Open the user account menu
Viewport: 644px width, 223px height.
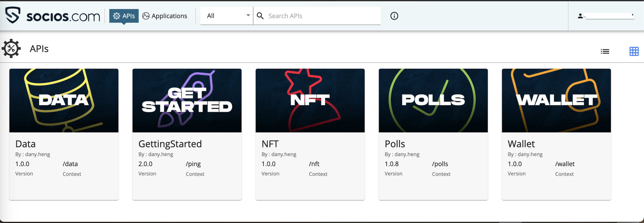(608, 16)
